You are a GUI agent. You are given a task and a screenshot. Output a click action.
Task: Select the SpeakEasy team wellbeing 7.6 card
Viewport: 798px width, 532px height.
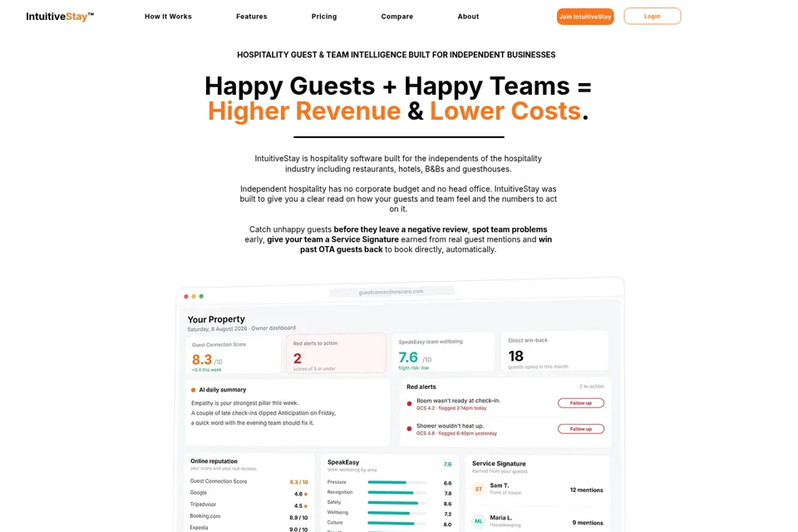point(443,352)
